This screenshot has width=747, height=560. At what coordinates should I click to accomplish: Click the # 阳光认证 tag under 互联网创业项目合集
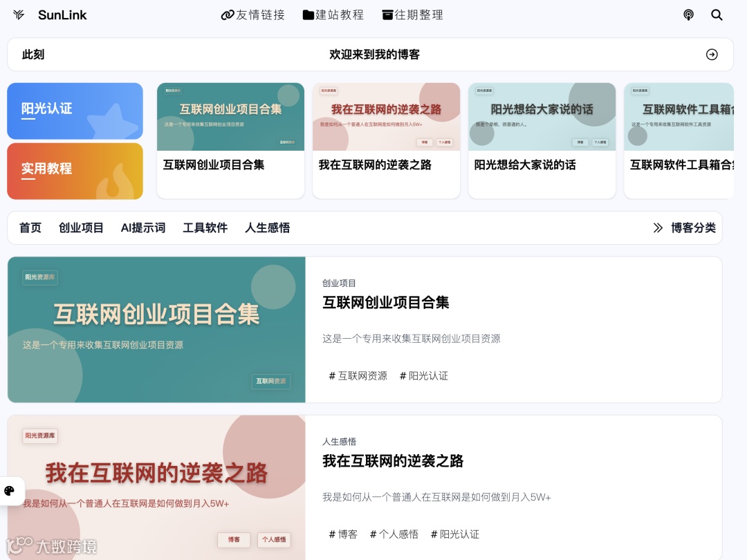tap(424, 375)
